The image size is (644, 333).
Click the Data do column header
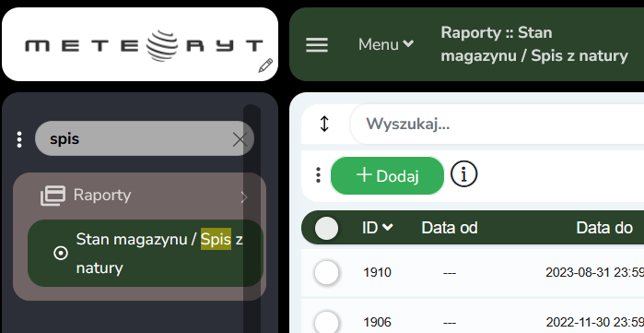(604, 228)
